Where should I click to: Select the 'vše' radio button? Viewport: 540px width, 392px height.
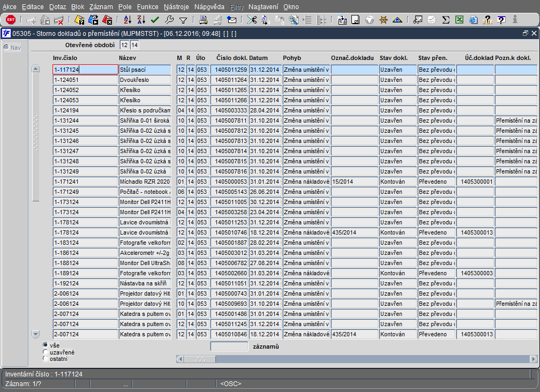click(46, 345)
